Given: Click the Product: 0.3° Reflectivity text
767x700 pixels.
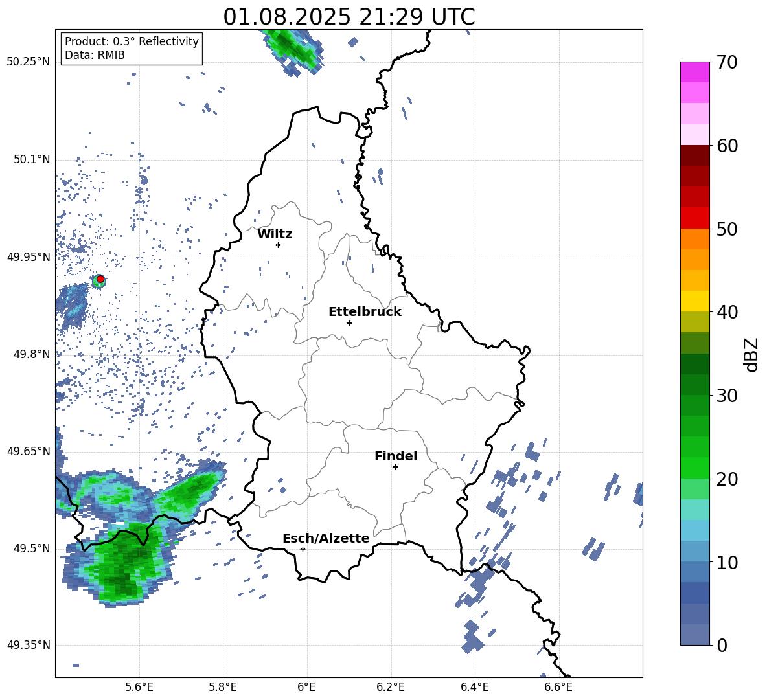Looking at the screenshot, I should pos(132,41).
